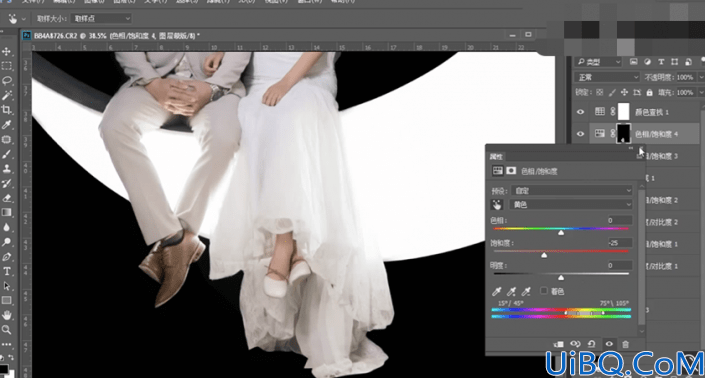705x378 pixels.
Task: Open the 填充 fill arrow
Action: (701, 92)
